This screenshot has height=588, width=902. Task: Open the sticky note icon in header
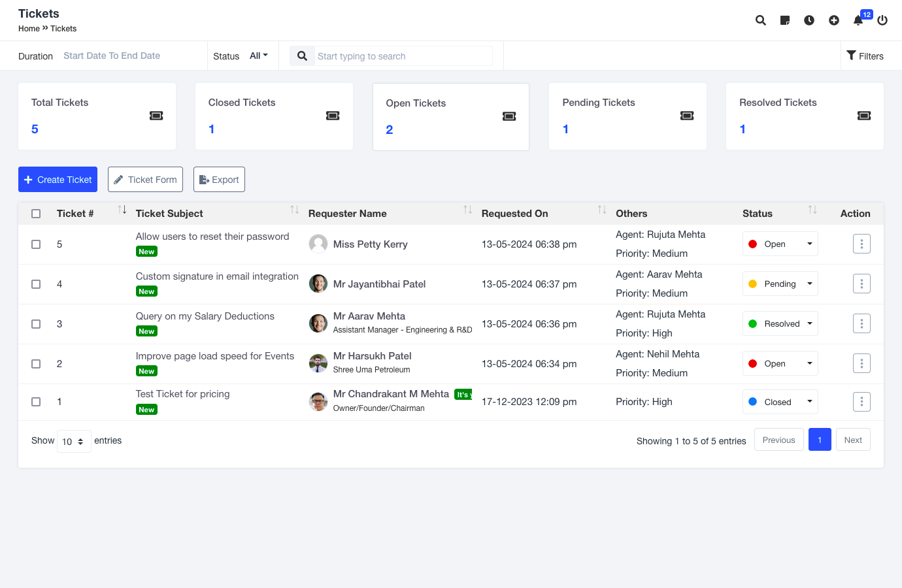point(785,20)
